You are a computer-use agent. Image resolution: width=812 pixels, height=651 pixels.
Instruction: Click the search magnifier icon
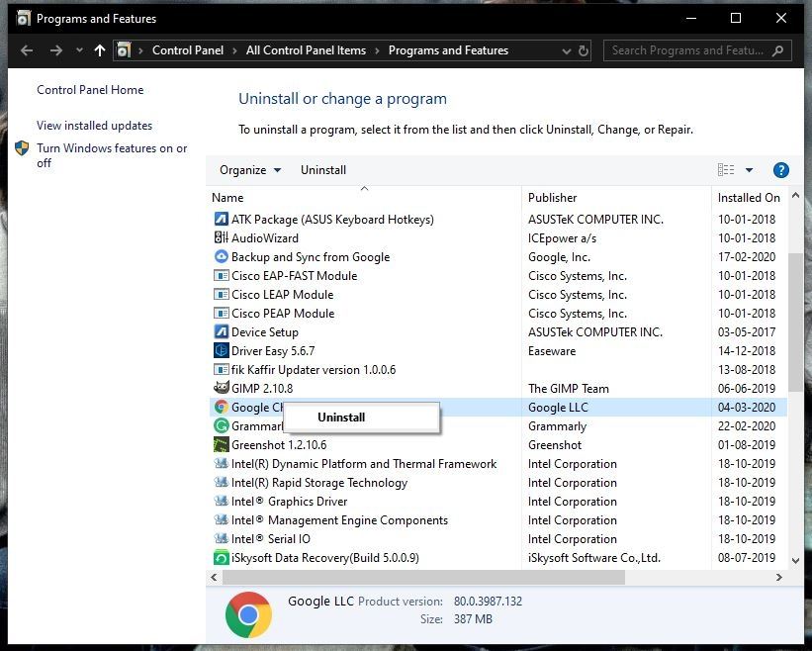coord(777,50)
